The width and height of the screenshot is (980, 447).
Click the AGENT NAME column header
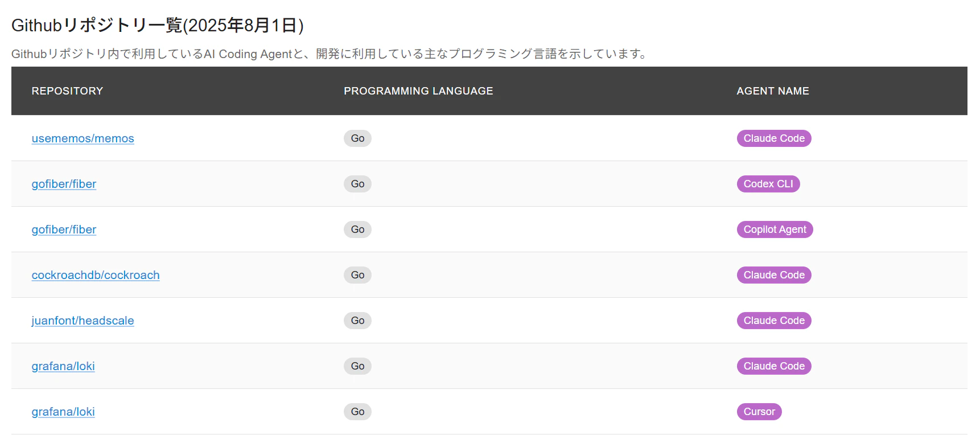coord(773,91)
